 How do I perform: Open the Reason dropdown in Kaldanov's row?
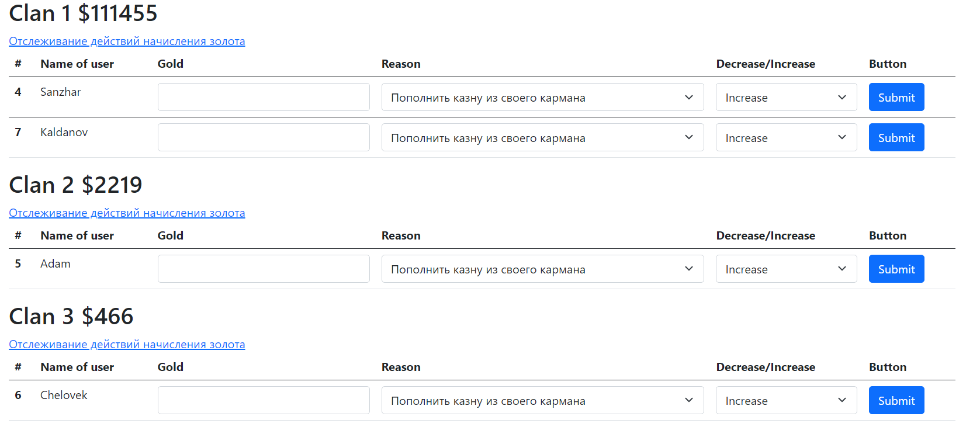[x=542, y=137]
